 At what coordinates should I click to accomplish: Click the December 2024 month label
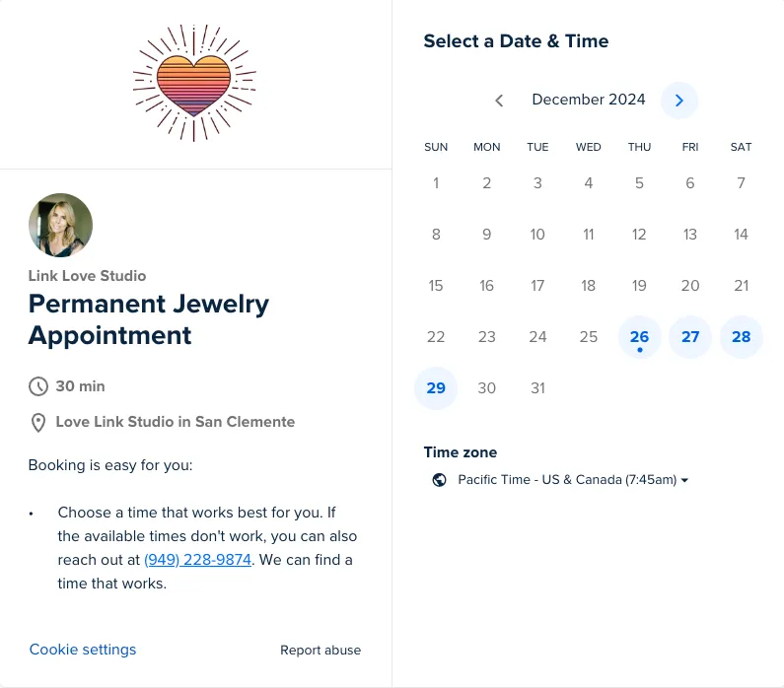[589, 100]
